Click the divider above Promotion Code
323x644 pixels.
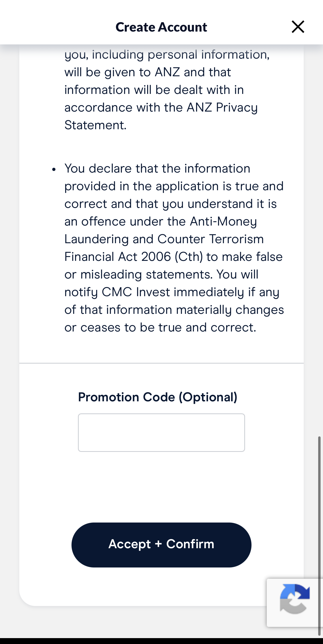click(x=161, y=363)
